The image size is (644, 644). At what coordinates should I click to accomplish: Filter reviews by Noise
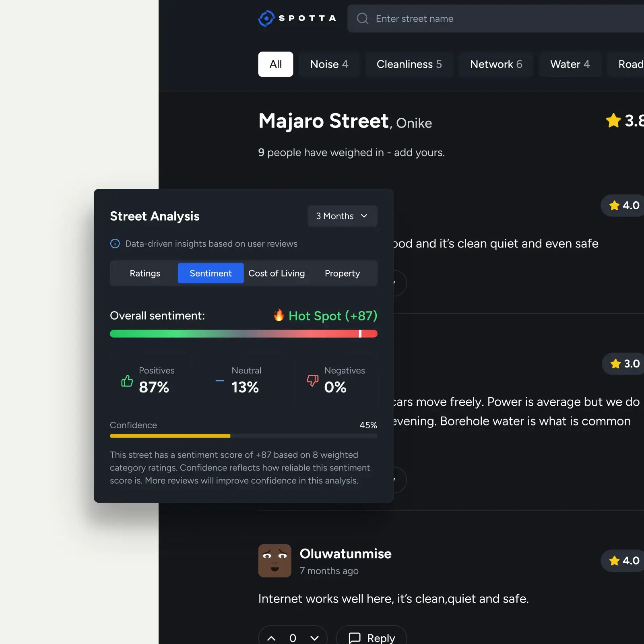[329, 64]
